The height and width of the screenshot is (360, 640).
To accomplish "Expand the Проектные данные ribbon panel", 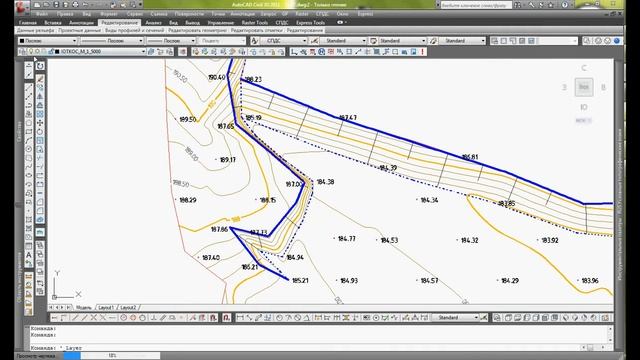I will [80, 31].
